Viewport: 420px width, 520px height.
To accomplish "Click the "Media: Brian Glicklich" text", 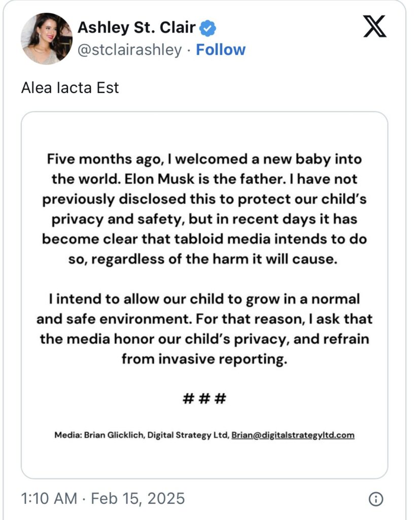I will (x=98, y=435).
